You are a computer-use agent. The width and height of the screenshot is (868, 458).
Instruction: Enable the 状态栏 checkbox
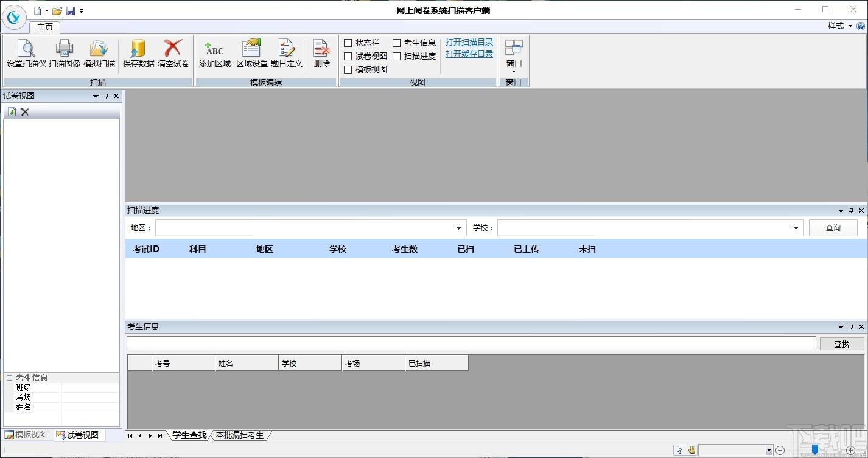[x=348, y=43]
